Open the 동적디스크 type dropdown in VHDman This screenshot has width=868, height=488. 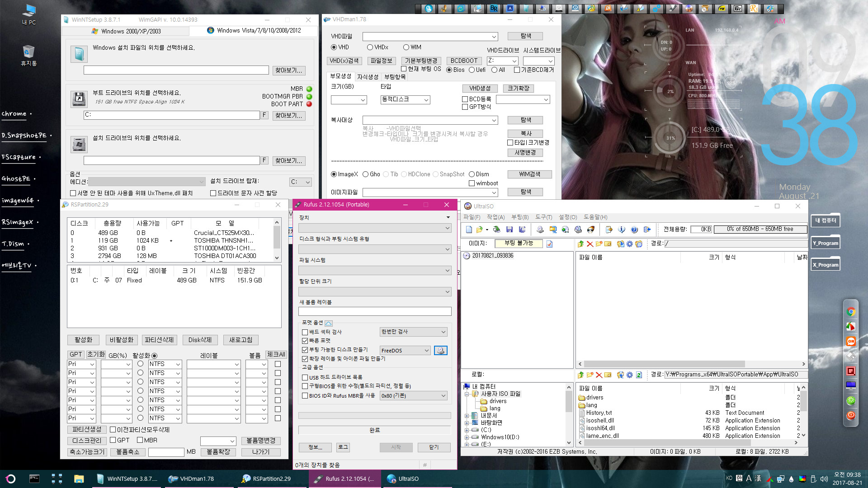coord(406,100)
